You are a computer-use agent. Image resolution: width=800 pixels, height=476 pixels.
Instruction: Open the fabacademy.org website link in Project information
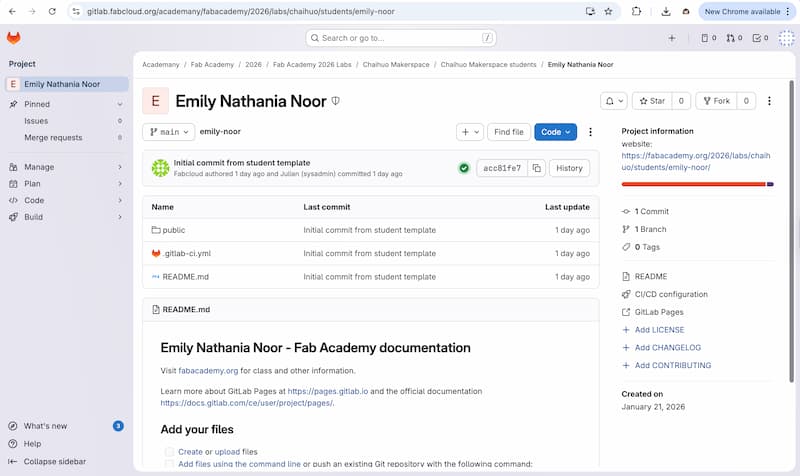695,161
